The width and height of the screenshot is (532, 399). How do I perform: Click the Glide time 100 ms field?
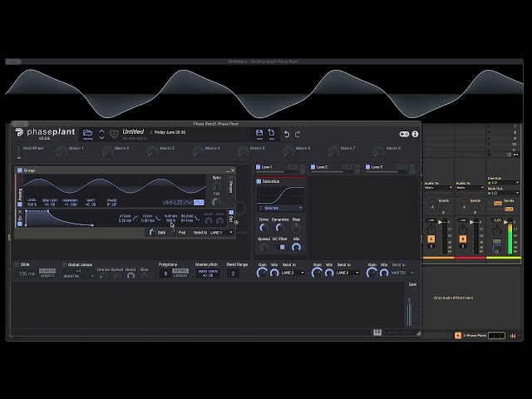(x=27, y=273)
